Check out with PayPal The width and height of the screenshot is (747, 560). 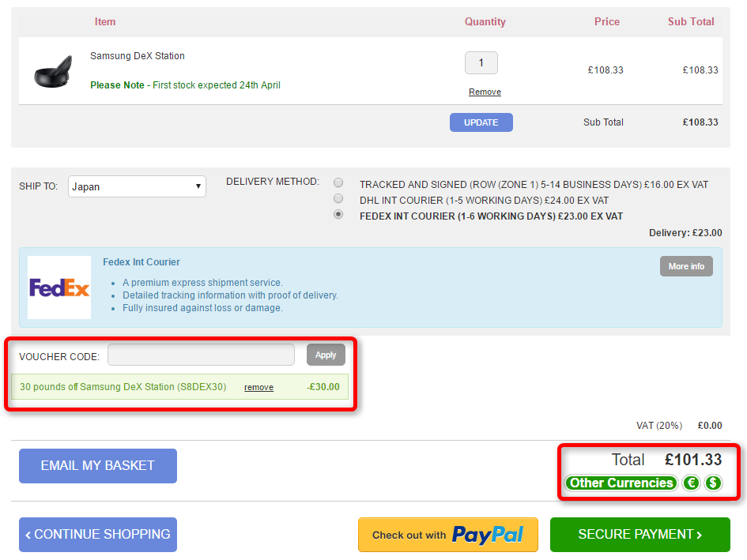[448, 535]
